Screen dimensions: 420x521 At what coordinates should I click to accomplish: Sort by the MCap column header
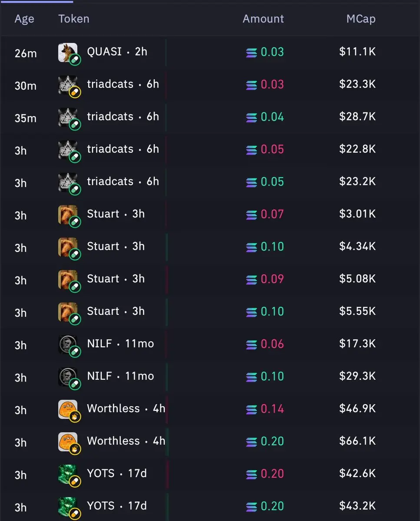point(361,19)
